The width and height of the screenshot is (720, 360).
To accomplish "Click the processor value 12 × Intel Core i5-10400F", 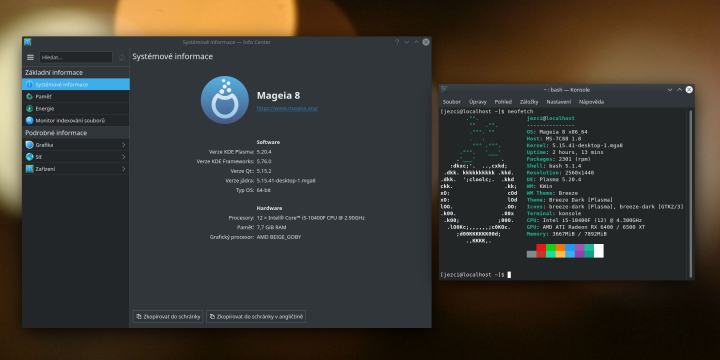I will [x=311, y=218].
